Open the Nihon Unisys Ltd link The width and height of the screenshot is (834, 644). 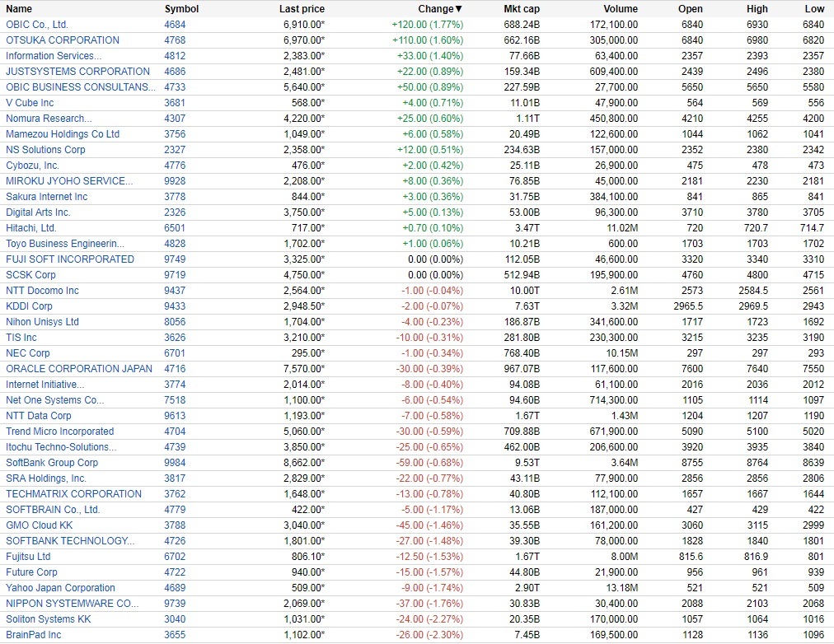point(42,322)
